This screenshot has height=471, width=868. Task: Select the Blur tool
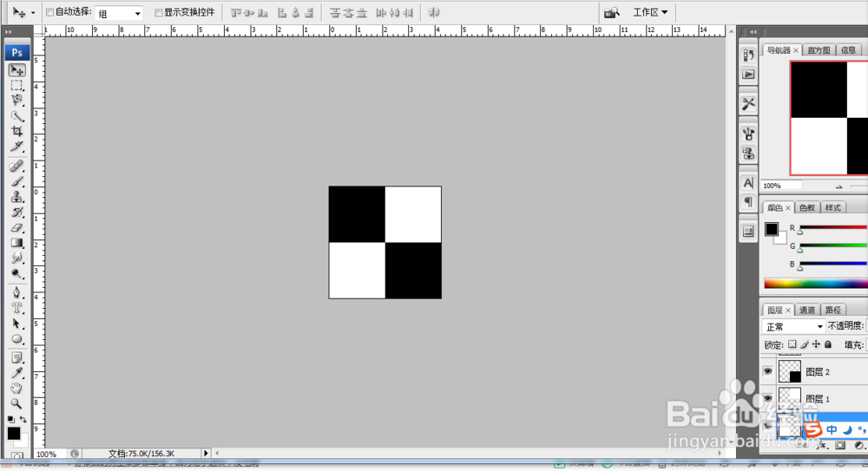pos(16,258)
